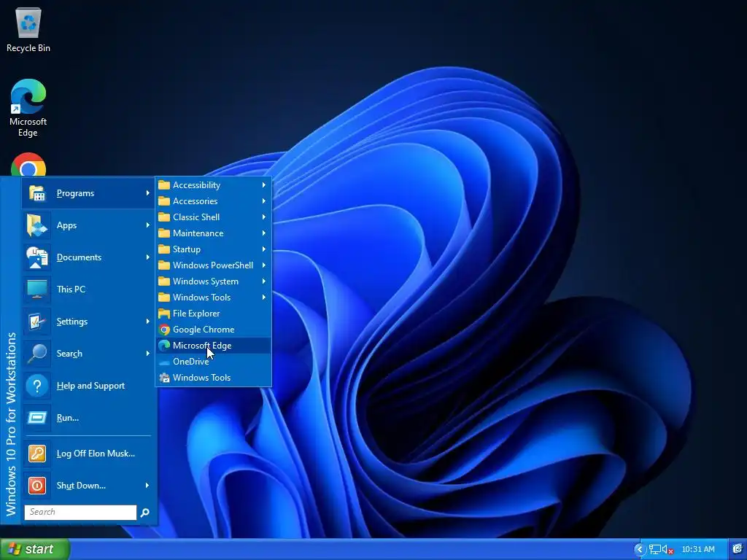
Task: Click the muted volume tray icon
Action: tap(667, 550)
